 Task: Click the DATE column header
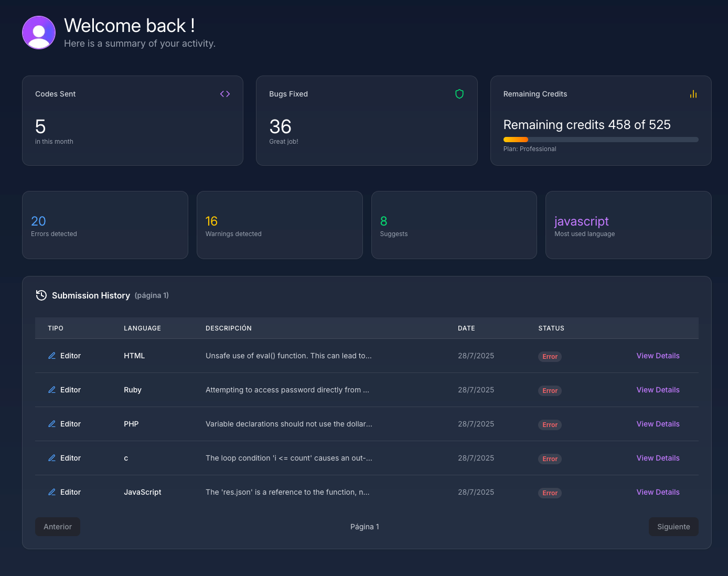coord(466,328)
